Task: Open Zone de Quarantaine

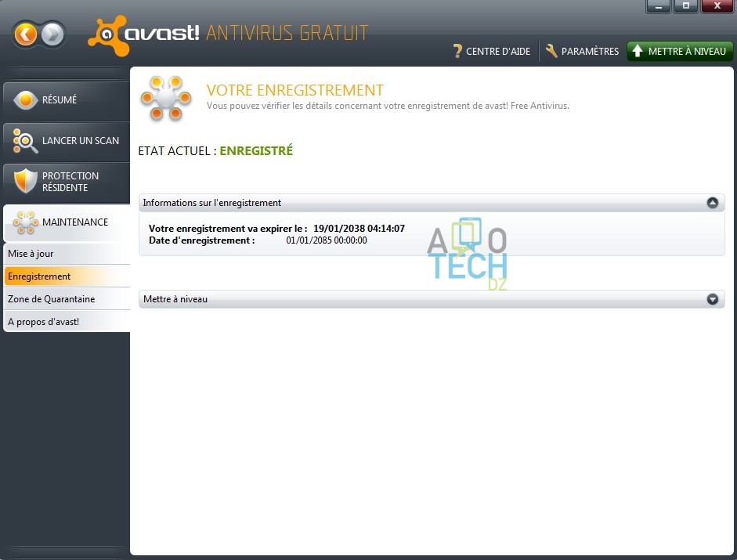Action: tap(67, 299)
